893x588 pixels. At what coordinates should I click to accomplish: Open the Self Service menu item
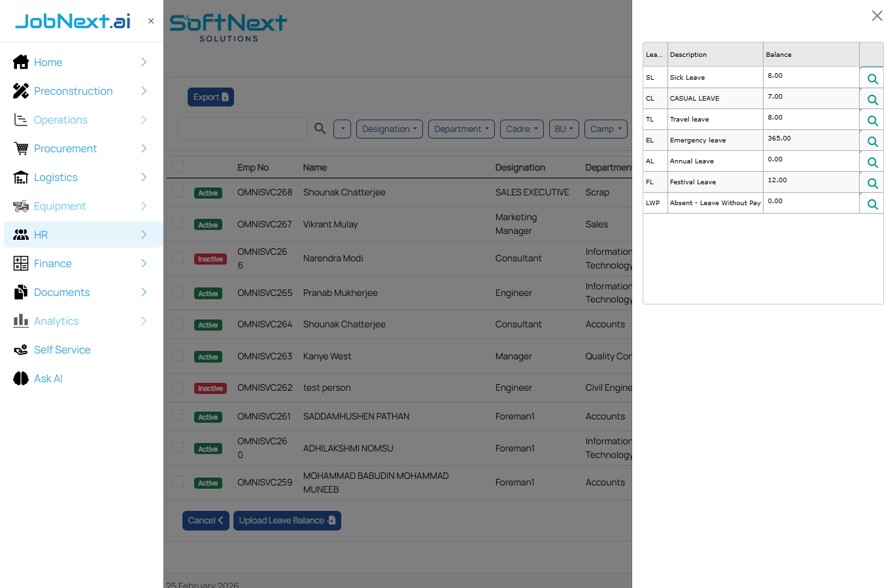point(62,350)
